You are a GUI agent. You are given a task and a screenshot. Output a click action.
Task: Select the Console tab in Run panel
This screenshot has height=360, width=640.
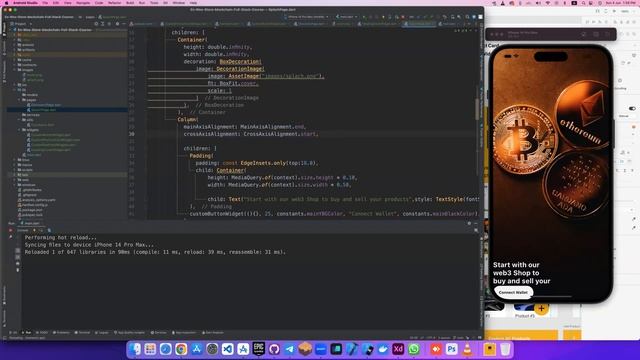(22, 231)
